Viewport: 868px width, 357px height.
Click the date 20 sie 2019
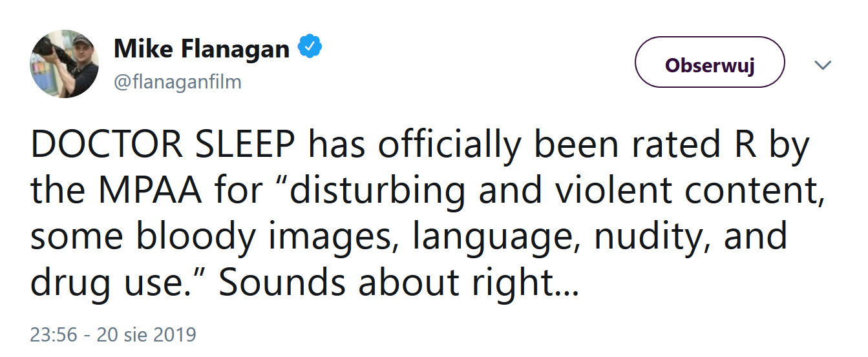[x=146, y=335]
